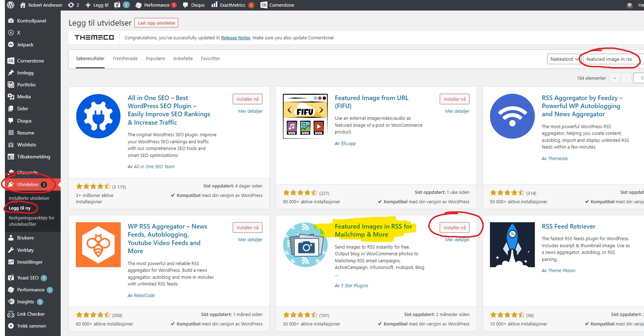This screenshot has width=644, height=336.
Task: Open Installerte utvidelser submenu item
Action: pyautogui.click(x=29, y=198)
